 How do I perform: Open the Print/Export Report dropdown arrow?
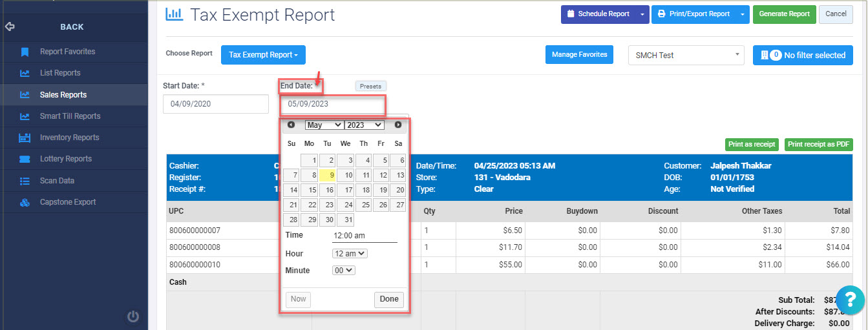(x=742, y=14)
